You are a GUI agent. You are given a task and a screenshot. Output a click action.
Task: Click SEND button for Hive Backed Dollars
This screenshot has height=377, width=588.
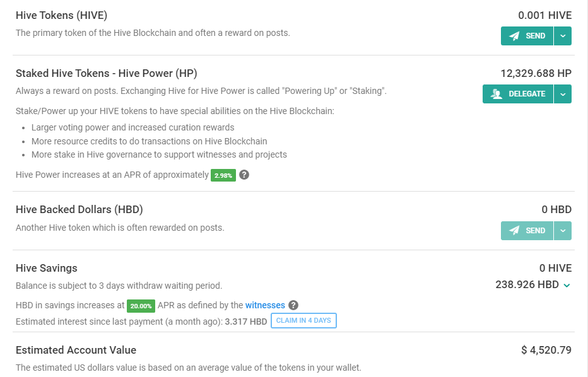point(527,231)
